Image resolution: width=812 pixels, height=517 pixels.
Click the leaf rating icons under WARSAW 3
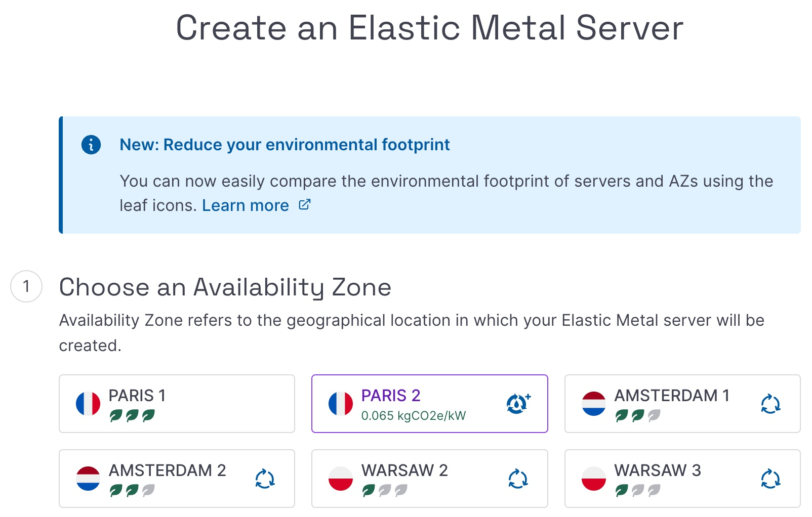[636, 491]
